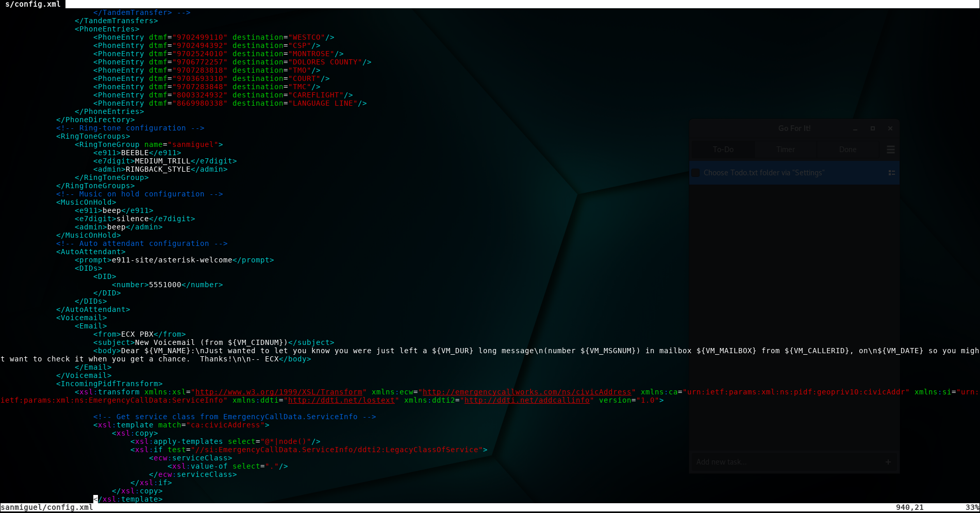Open the w3.org XSL/Transform URL in the editor
Viewport: 980px width, 513px height.
click(x=279, y=392)
